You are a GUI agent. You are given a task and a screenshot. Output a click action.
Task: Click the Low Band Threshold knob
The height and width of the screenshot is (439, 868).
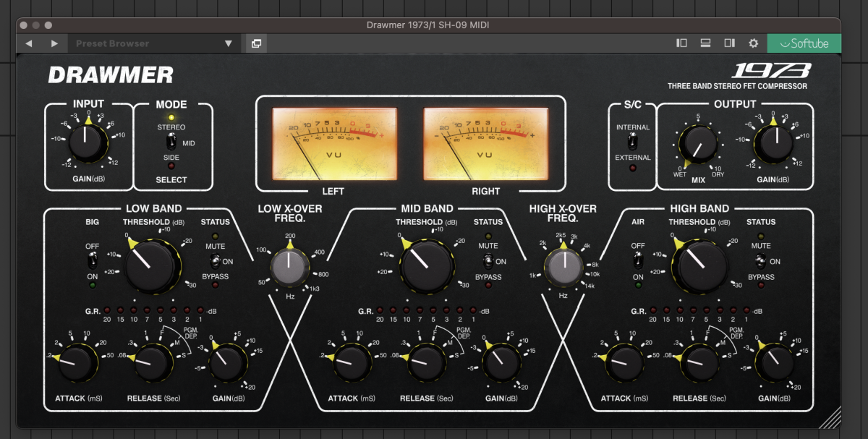(151, 266)
